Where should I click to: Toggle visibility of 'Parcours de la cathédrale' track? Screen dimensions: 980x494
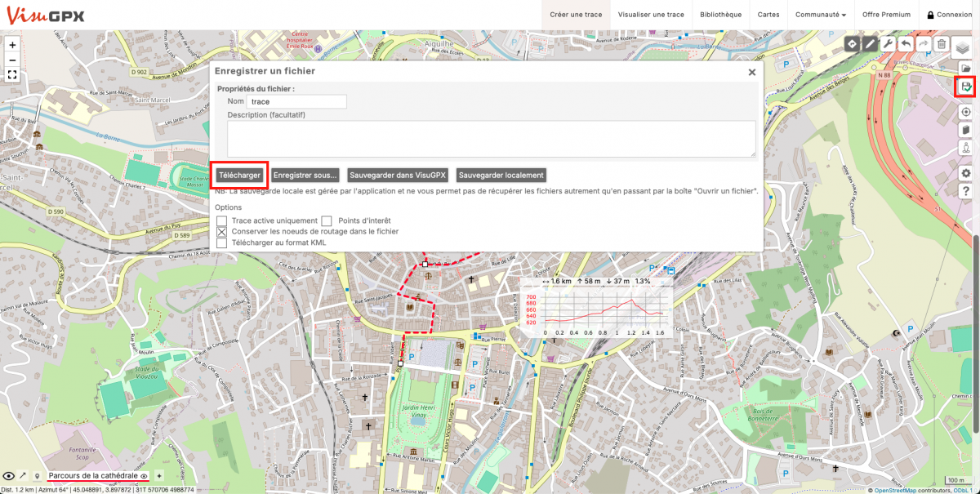144,475
